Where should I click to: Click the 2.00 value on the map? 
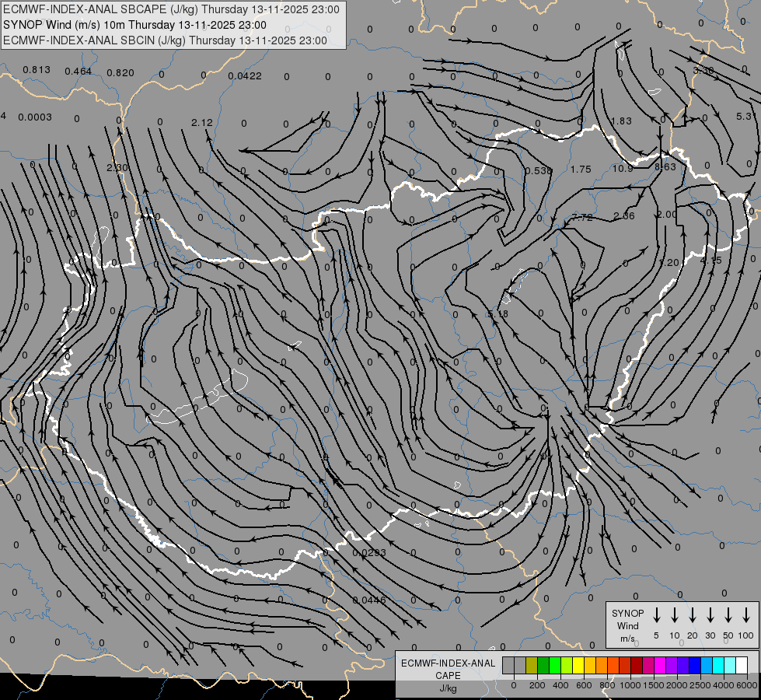tap(667, 215)
